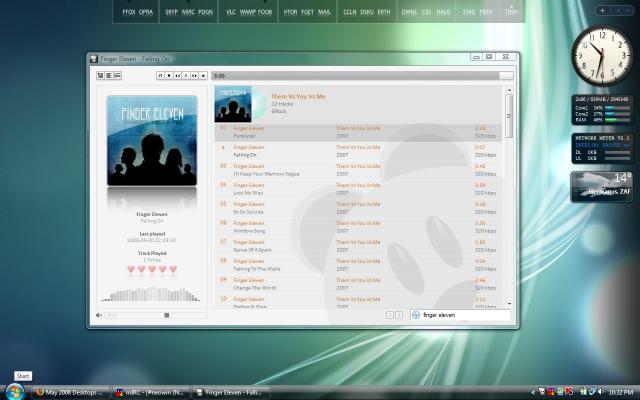This screenshot has height=400, width=640.
Task: Select track Change The World
Action: [x=358, y=284]
